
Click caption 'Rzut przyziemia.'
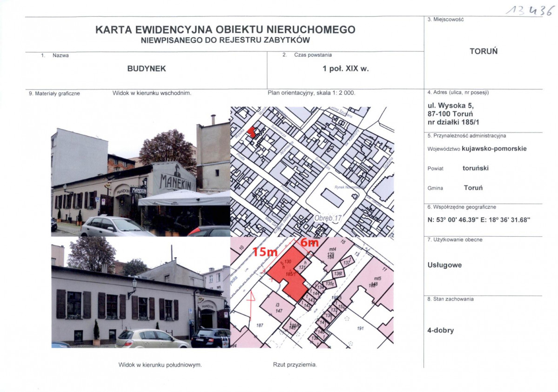[295, 365]
